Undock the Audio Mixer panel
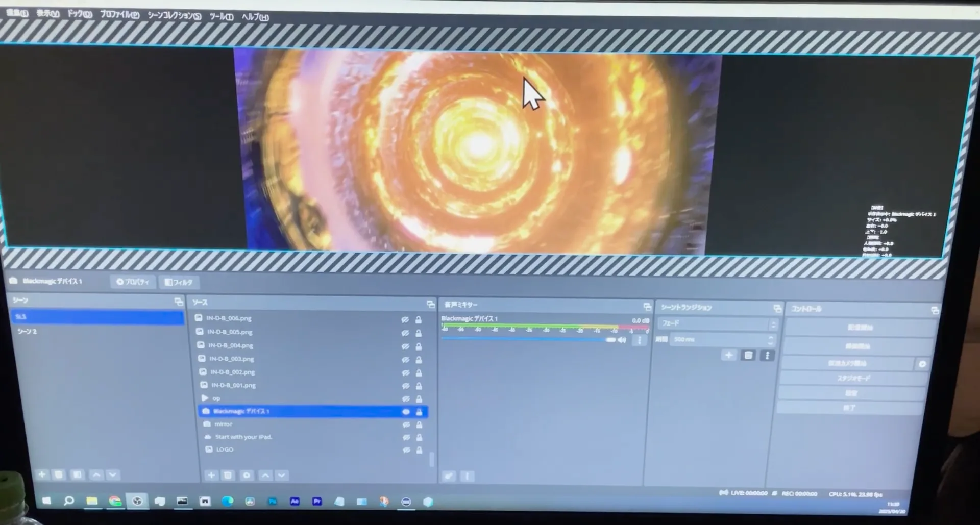The height and width of the screenshot is (525, 980). [647, 307]
